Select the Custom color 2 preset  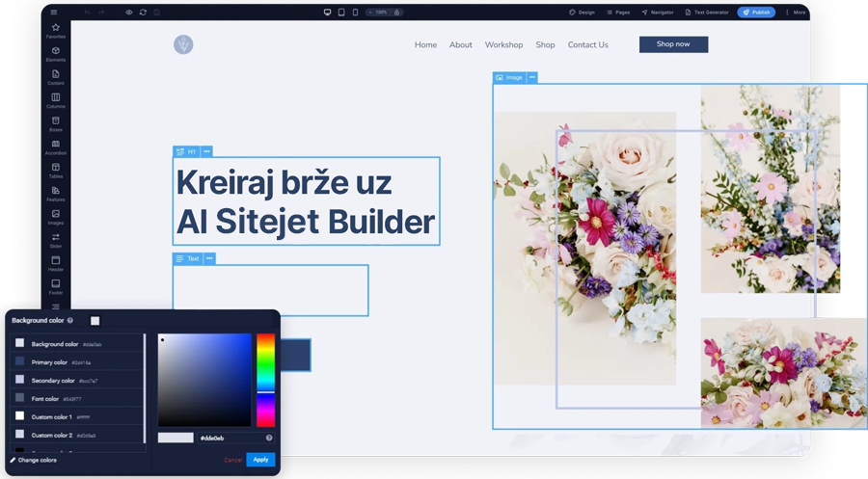(77, 435)
